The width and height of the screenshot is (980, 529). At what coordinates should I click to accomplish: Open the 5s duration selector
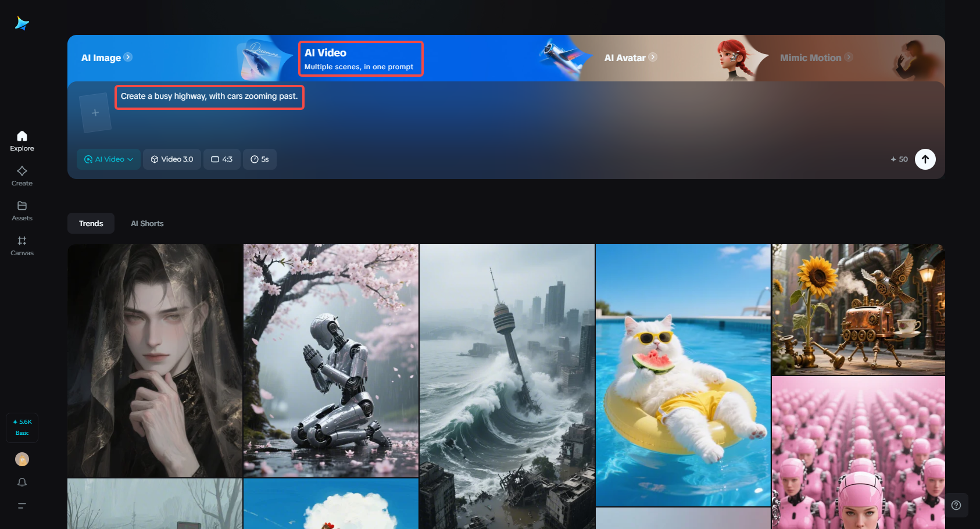(x=259, y=159)
